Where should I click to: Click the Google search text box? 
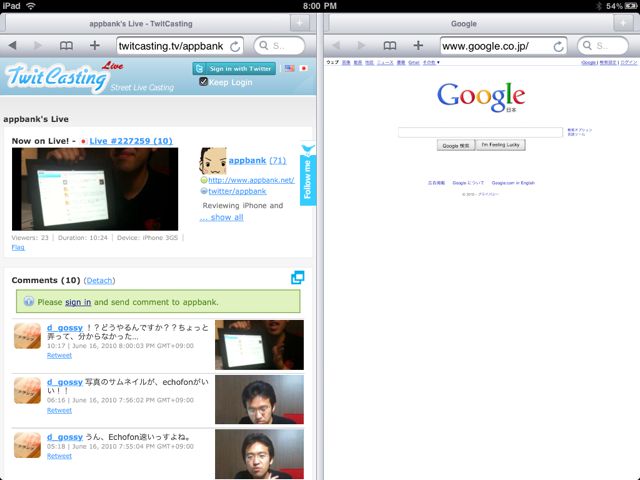(x=480, y=132)
